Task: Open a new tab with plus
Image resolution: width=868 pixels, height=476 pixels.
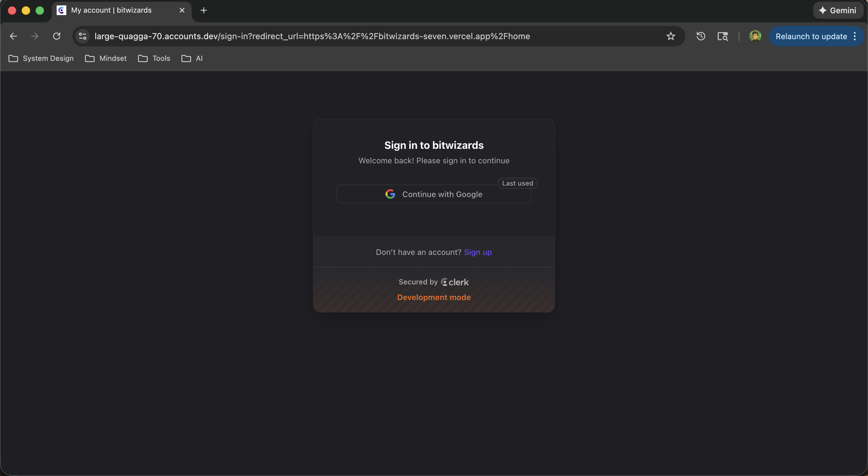Action: coord(203,11)
